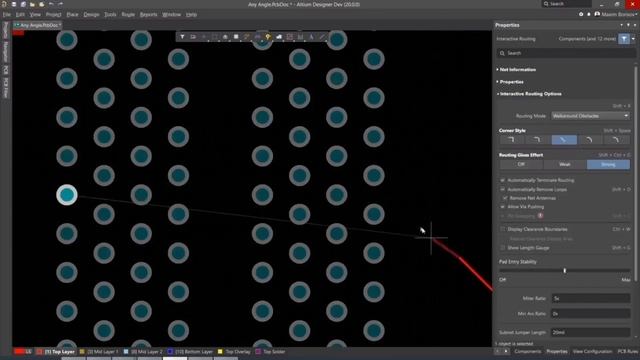The width and height of the screenshot is (640, 360).
Task: Click the Mid Layer 1 color swatch
Action: coord(82,351)
